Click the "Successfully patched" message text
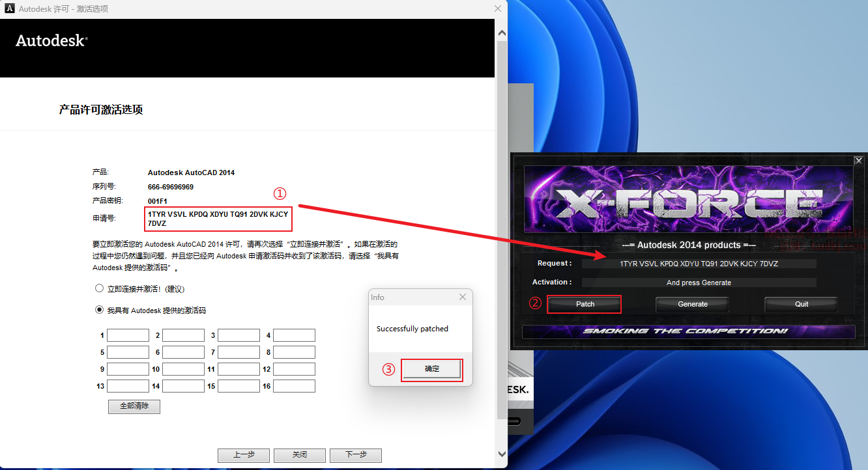Image resolution: width=868 pixels, height=470 pixels. click(412, 329)
